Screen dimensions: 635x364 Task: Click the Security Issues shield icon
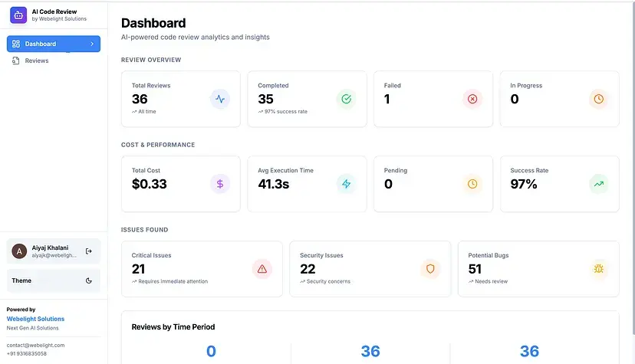coord(430,269)
